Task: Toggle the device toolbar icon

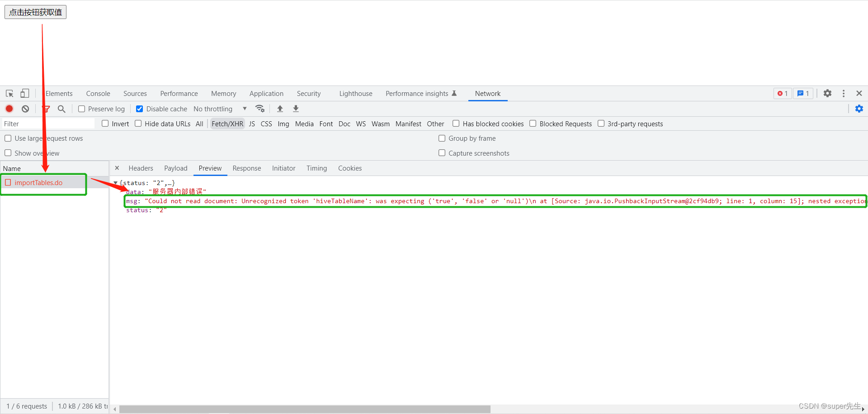Action: [x=25, y=94]
